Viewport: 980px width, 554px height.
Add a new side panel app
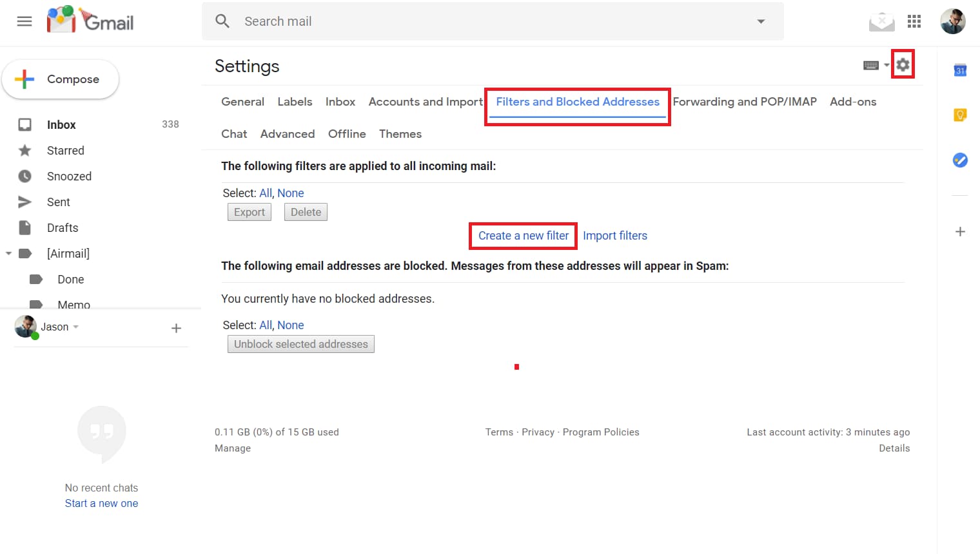pos(960,231)
